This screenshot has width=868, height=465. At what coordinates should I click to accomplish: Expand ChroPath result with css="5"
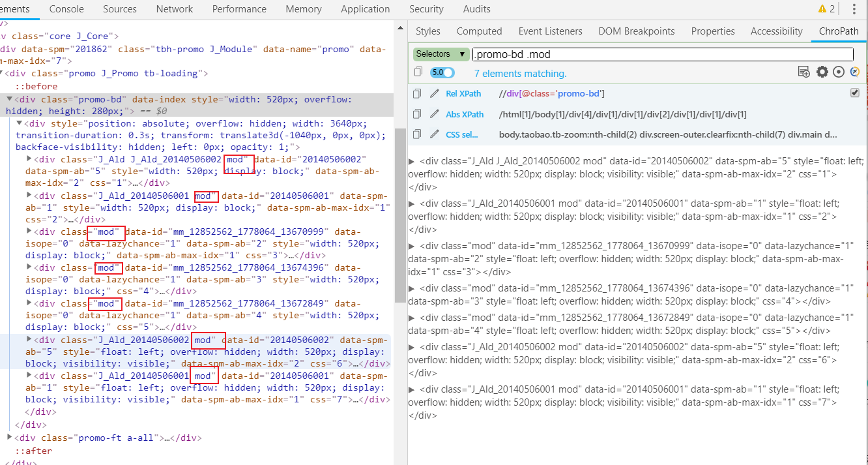click(x=411, y=318)
